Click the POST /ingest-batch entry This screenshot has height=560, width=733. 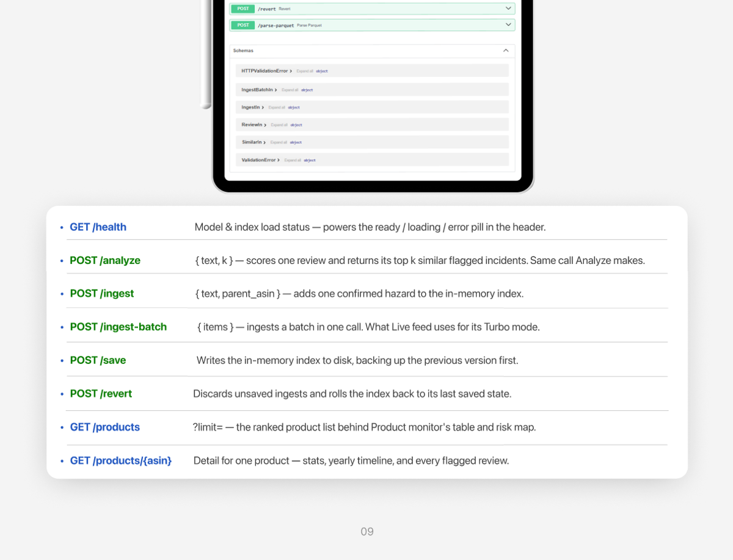point(119,327)
